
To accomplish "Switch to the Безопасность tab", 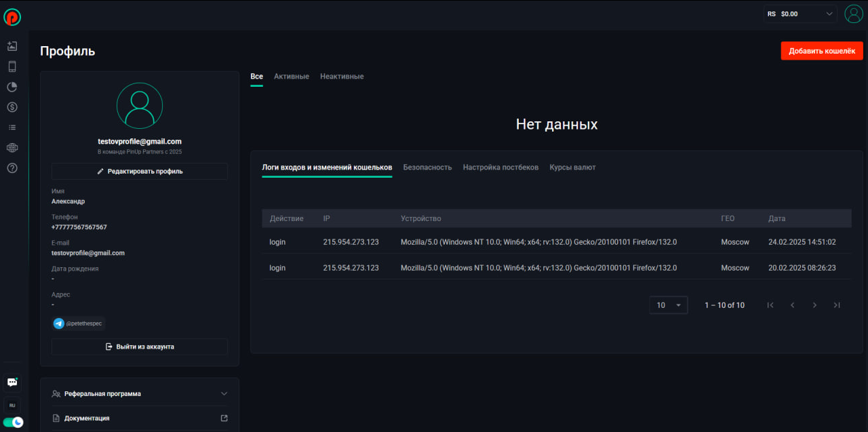I will (x=427, y=168).
